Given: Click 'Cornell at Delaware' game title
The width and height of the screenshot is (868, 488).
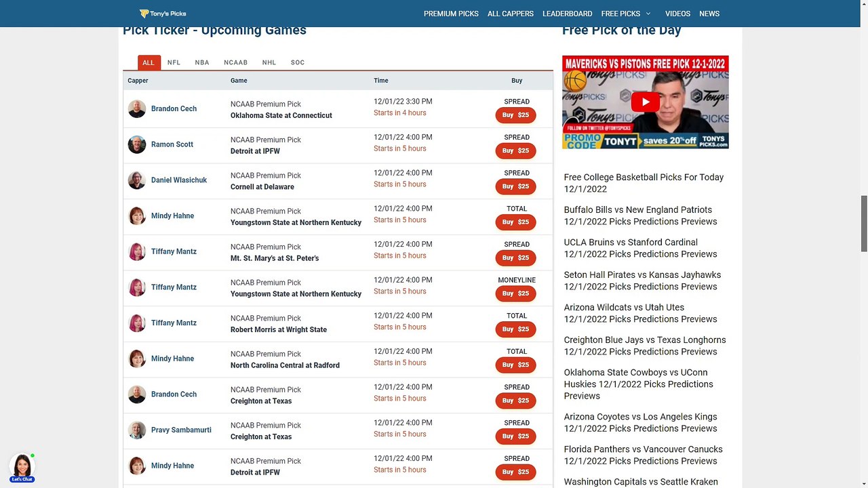Looking at the screenshot, I should pyautogui.click(x=262, y=187).
